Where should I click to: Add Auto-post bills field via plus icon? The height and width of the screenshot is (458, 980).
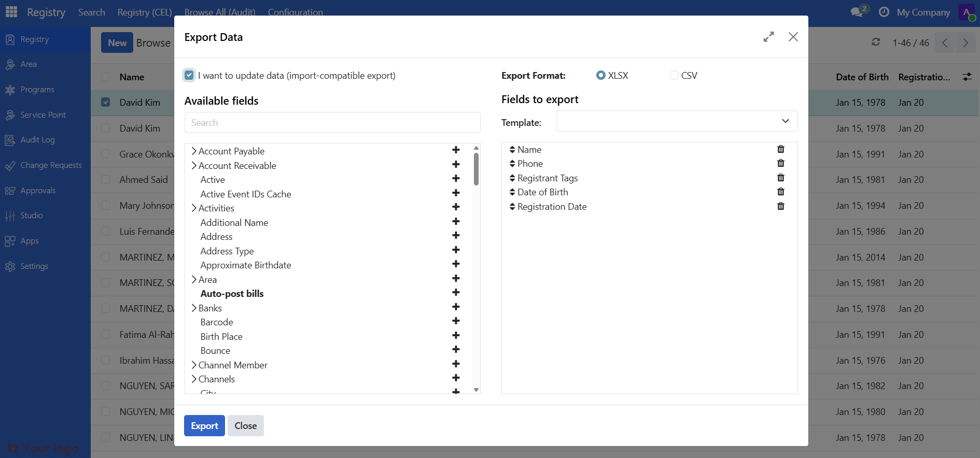click(456, 293)
